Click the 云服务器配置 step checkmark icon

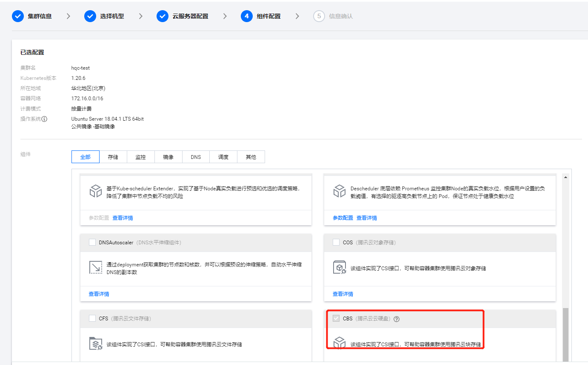click(163, 16)
